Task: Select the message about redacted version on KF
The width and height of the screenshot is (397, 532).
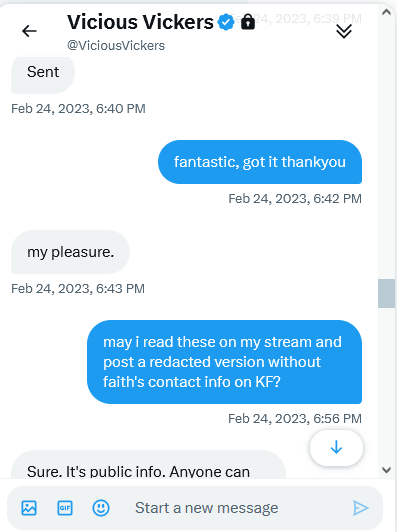Action: point(224,362)
